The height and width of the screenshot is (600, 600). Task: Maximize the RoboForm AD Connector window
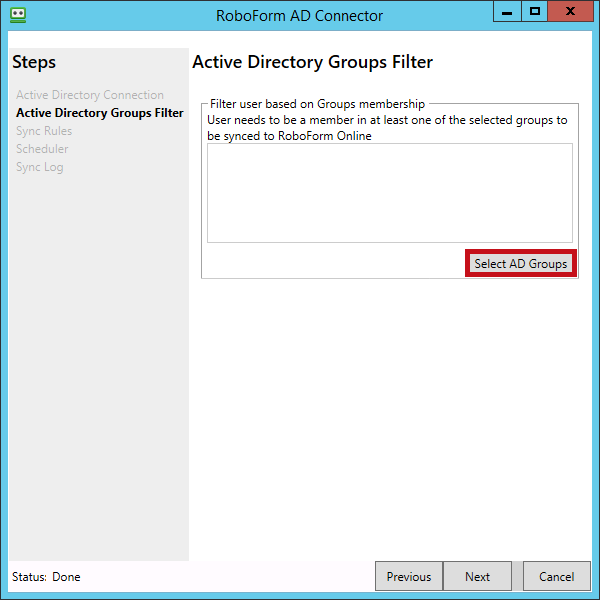535,12
